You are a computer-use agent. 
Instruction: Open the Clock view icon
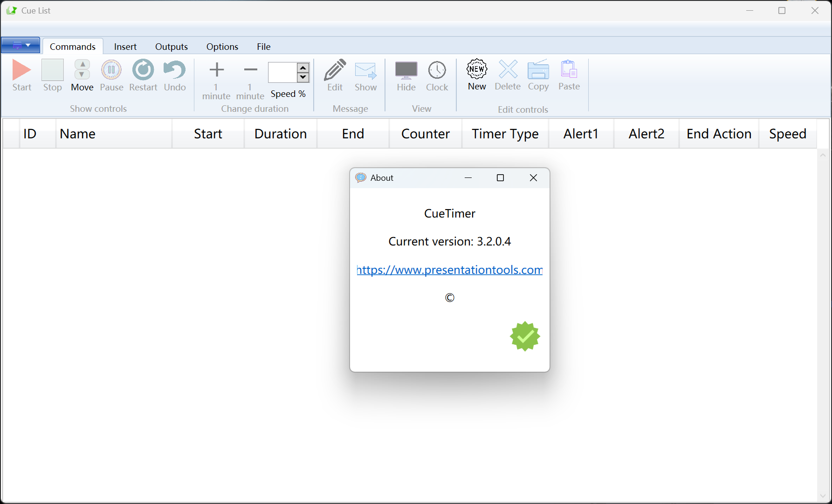tap(437, 70)
